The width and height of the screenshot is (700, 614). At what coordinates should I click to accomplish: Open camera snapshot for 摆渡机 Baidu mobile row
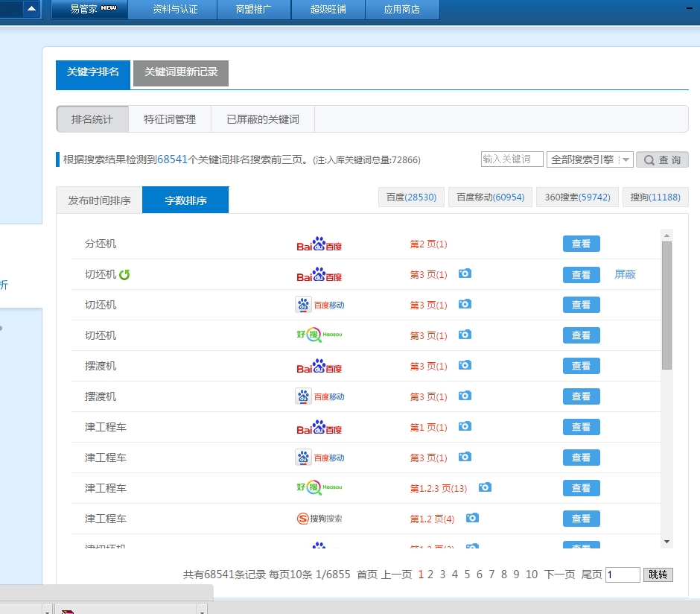[465, 396]
